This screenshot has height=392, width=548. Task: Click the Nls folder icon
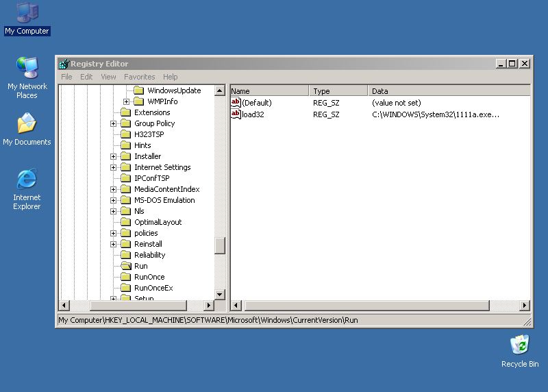pyautogui.click(x=126, y=211)
